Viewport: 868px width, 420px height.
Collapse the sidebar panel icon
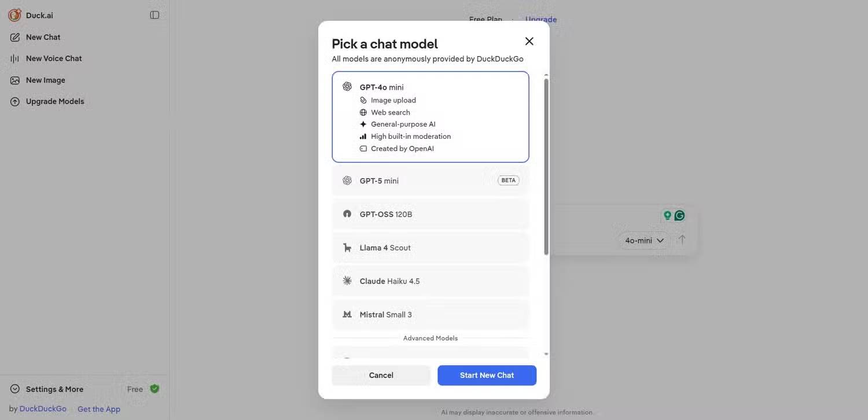click(155, 15)
